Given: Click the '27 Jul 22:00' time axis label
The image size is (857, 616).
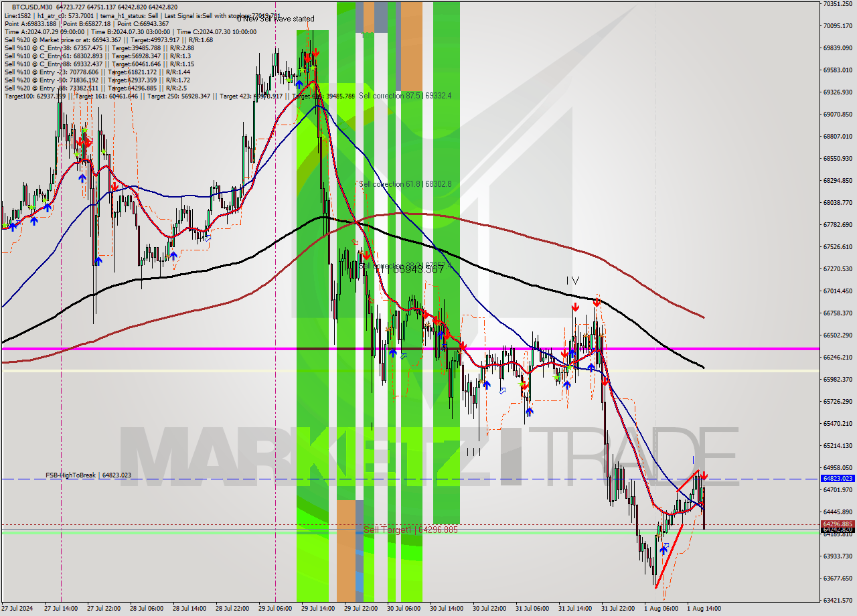Looking at the screenshot, I should tap(104, 609).
